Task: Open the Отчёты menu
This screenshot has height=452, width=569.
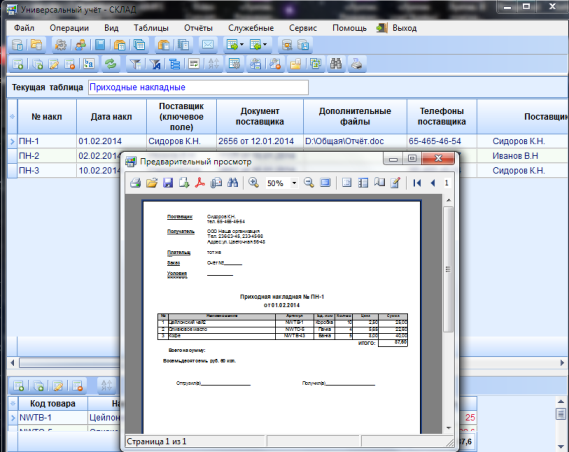Action: pyautogui.click(x=198, y=28)
